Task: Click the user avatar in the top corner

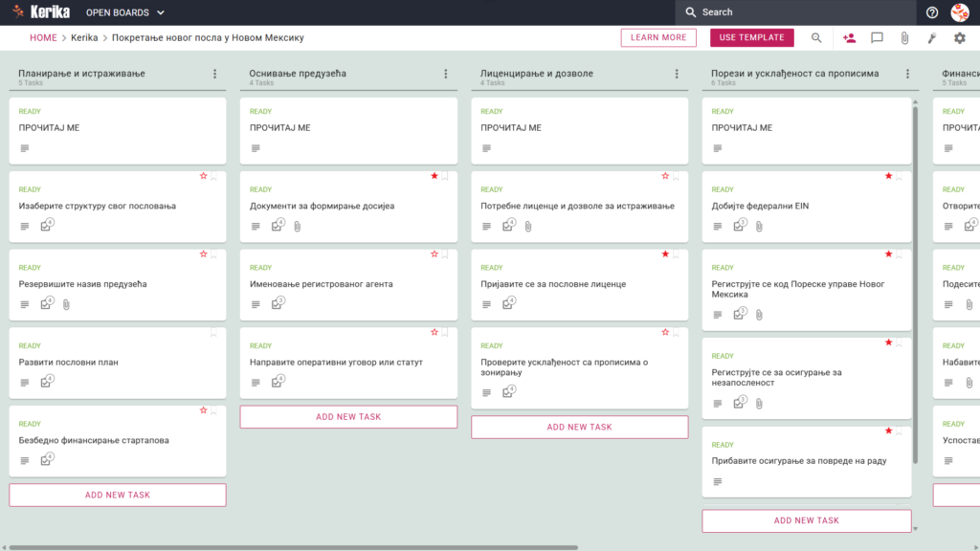Action: (x=960, y=12)
